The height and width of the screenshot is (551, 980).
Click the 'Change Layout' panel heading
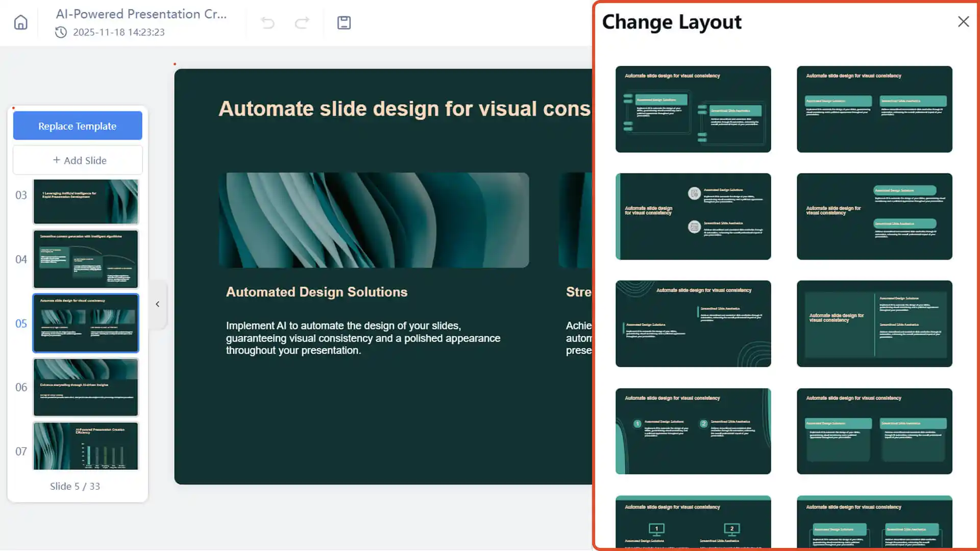click(x=672, y=22)
